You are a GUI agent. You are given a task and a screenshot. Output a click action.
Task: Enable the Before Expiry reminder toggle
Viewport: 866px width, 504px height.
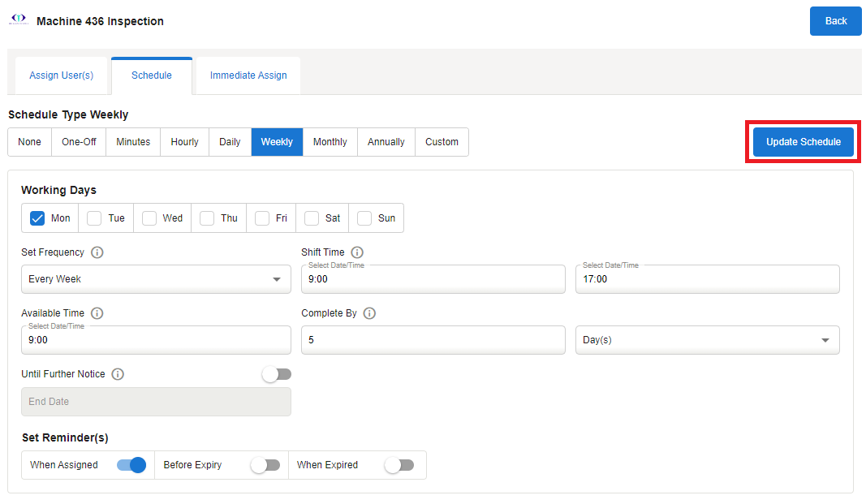click(x=265, y=465)
